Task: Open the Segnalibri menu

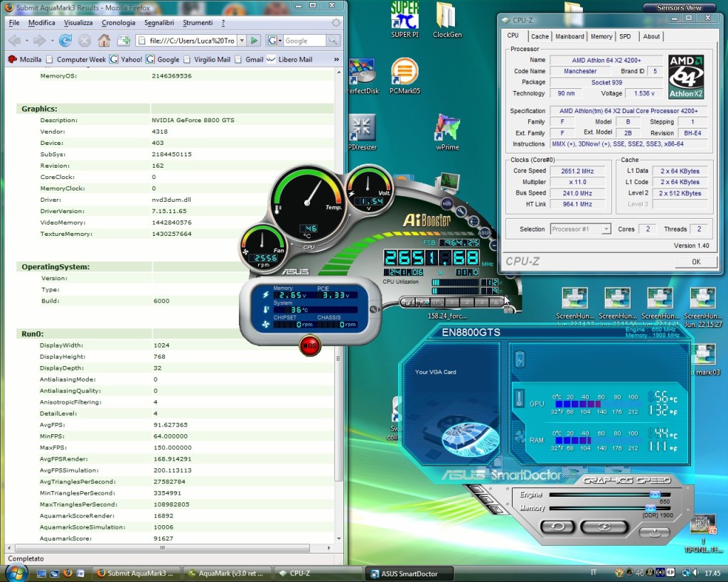Action: pos(159,23)
